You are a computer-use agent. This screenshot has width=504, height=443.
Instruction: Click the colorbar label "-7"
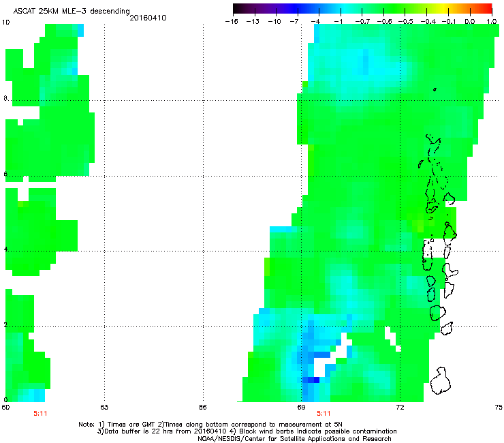294,22
